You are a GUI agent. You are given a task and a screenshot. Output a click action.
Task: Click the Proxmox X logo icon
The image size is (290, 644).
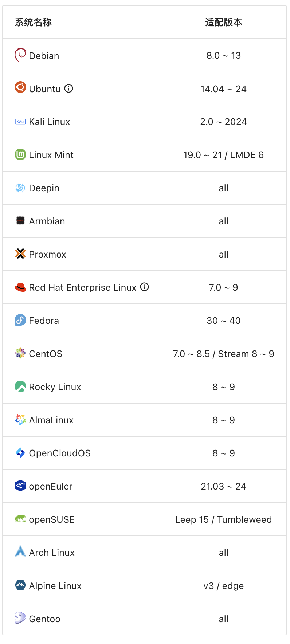(x=20, y=254)
